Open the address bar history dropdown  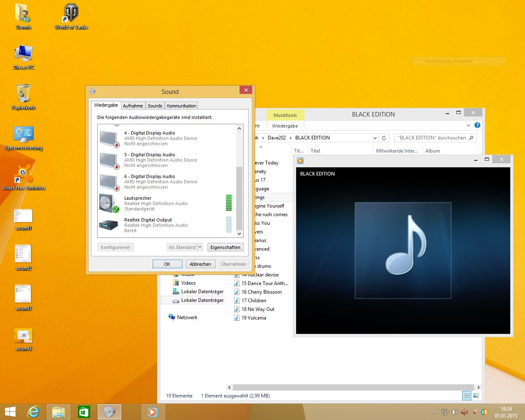374,138
